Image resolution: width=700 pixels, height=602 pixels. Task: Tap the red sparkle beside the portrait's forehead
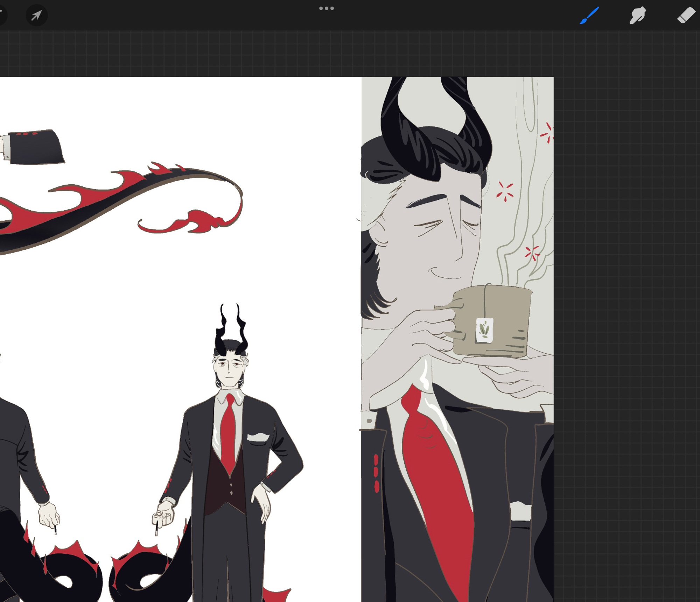coord(505,191)
